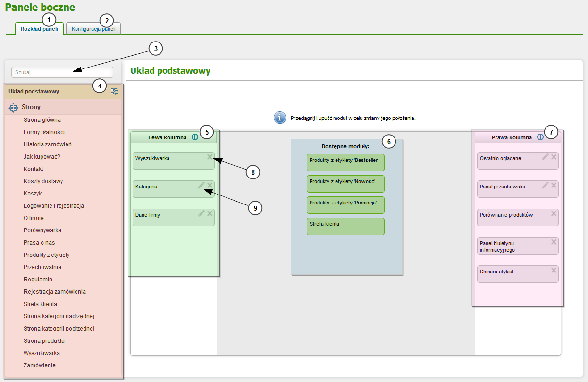
Task: Switch to the Konfiguracja paneli tab
Action: tap(93, 29)
